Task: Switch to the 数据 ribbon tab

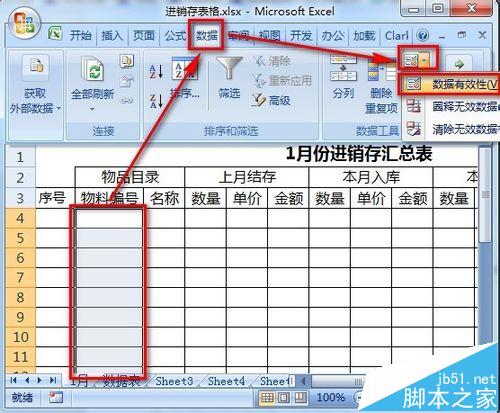Action: tap(206, 35)
